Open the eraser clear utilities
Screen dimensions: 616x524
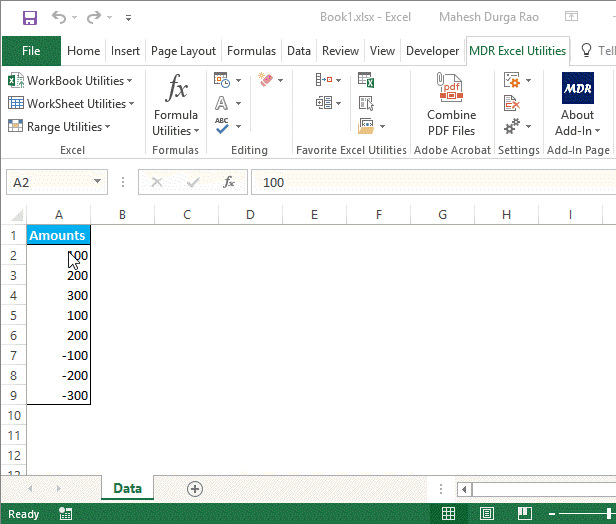pos(270,80)
